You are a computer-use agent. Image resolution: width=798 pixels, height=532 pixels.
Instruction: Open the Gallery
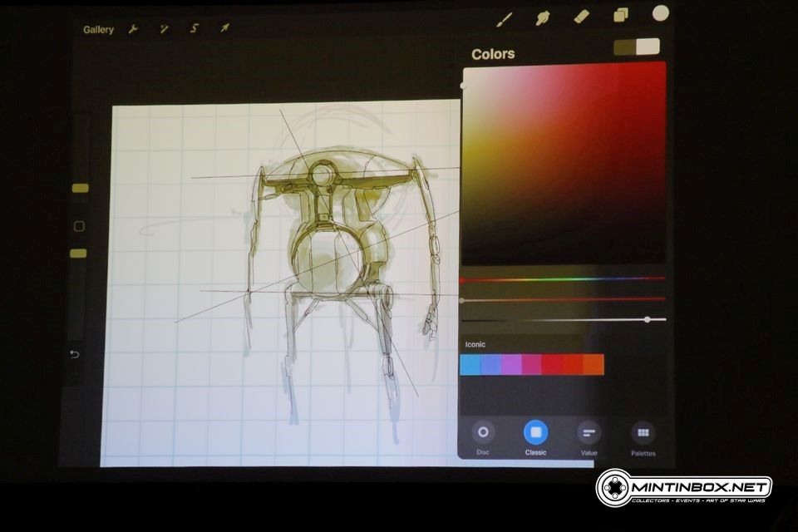coord(98,30)
